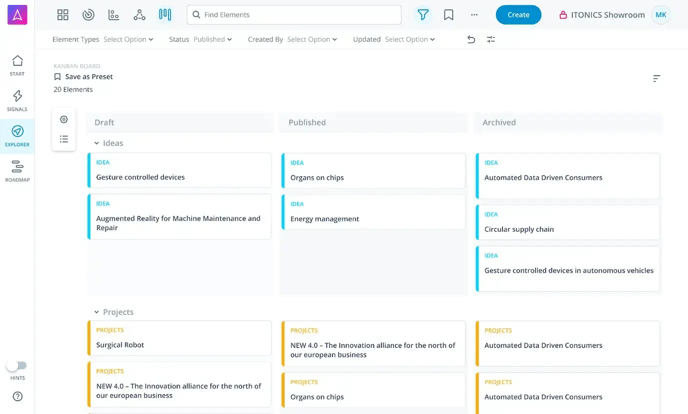Toggle the Hints switch
Image resolution: width=688 pixels, height=414 pixels.
point(17,366)
